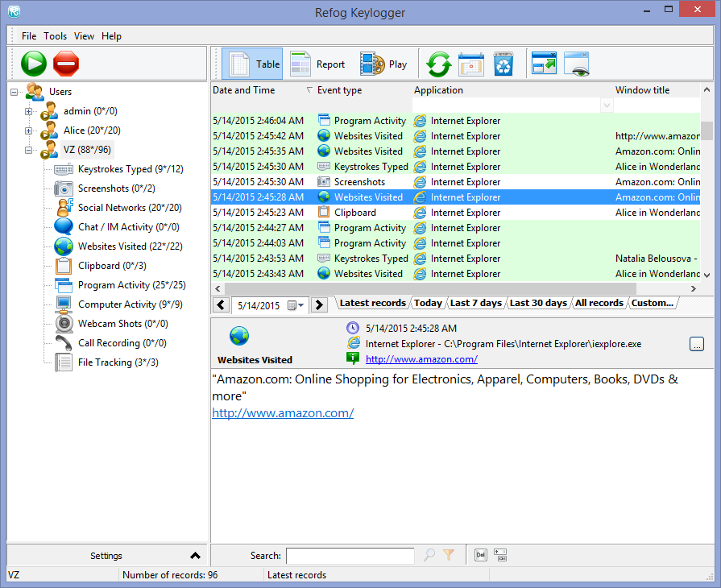Select the admin (0*/0) user
The height and width of the screenshot is (588, 721).
click(x=90, y=111)
